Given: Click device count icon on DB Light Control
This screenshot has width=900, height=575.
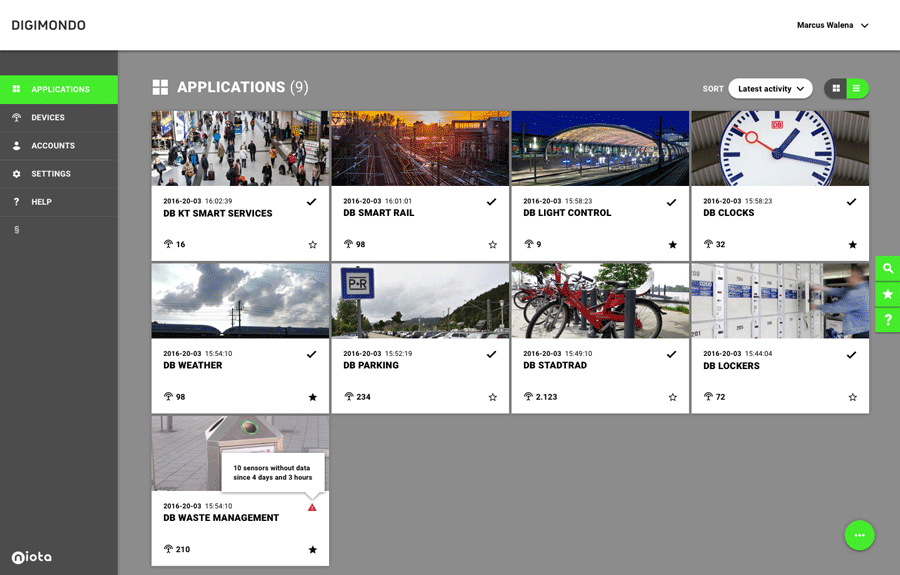Looking at the screenshot, I should pyautogui.click(x=529, y=244).
